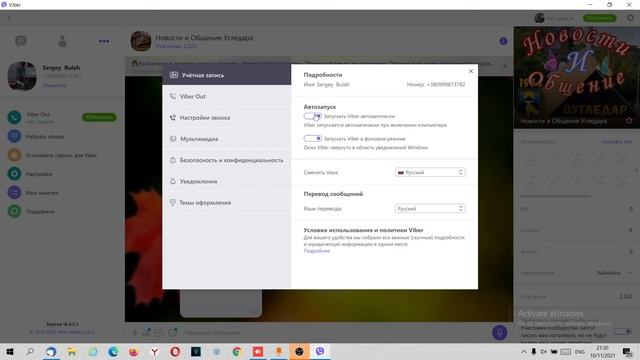Click the Viber icon in the taskbar
640x360 pixels.
pos(320,351)
